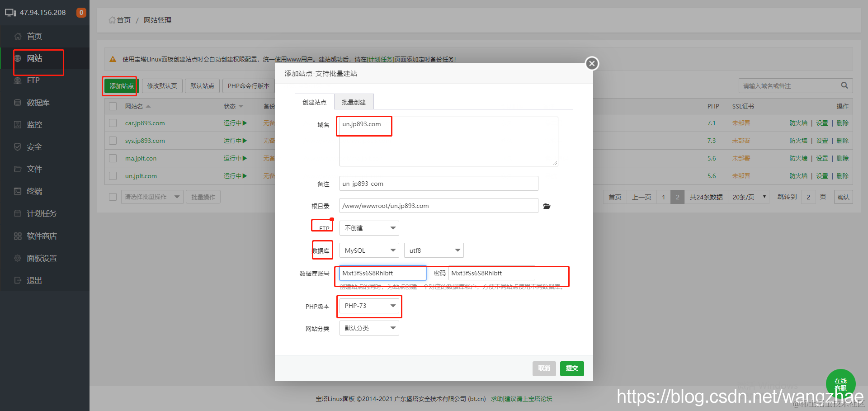Click the 域名 textarea containing un.jp893.com
Image resolution: width=868 pixels, height=411 pixels.
click(x=449, y=142)
